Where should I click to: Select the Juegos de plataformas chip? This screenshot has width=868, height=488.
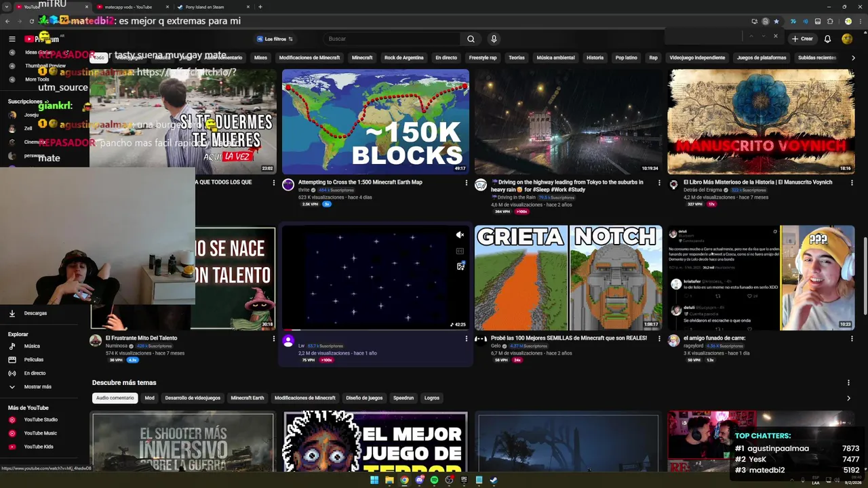762,58
